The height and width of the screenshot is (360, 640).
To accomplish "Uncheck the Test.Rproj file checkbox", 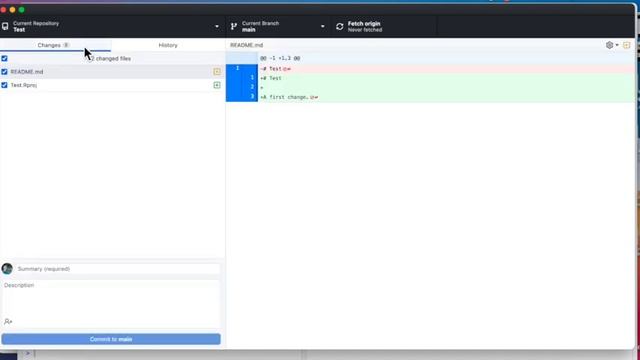I will pyautogui.click(x=4, y=85).
